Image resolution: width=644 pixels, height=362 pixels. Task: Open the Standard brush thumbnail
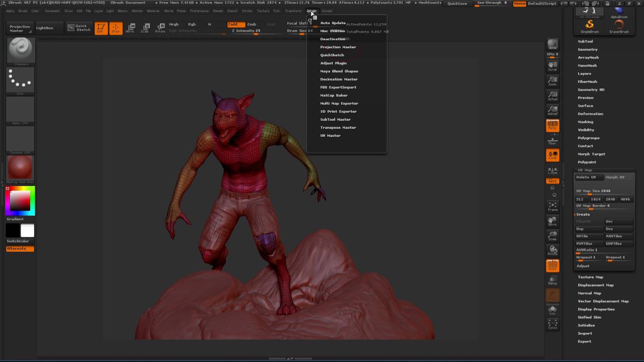(x=21, y=51)
